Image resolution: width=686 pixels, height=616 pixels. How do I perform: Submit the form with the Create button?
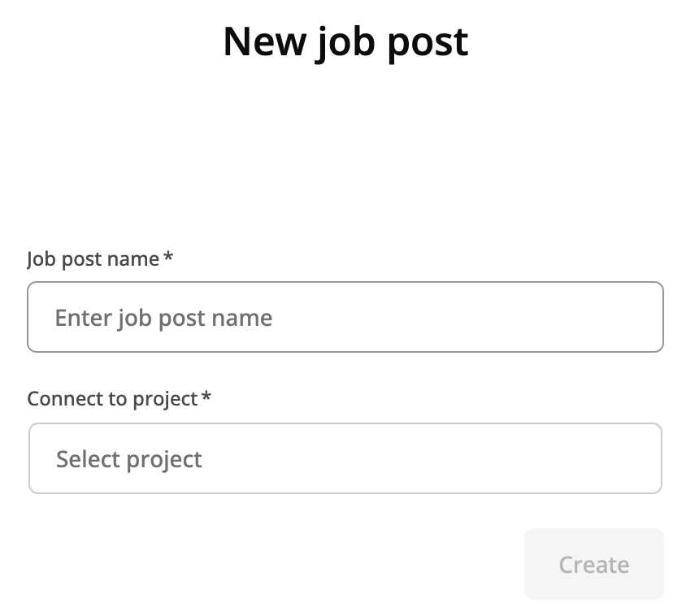(x=593, y=564)
